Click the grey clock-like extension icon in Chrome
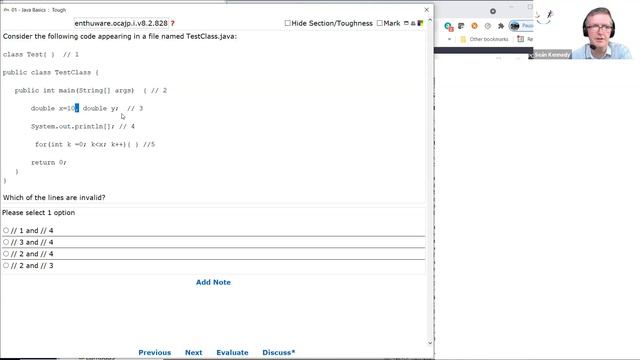The width and height of the screenshot is (640, 360). tap(487, 26)
